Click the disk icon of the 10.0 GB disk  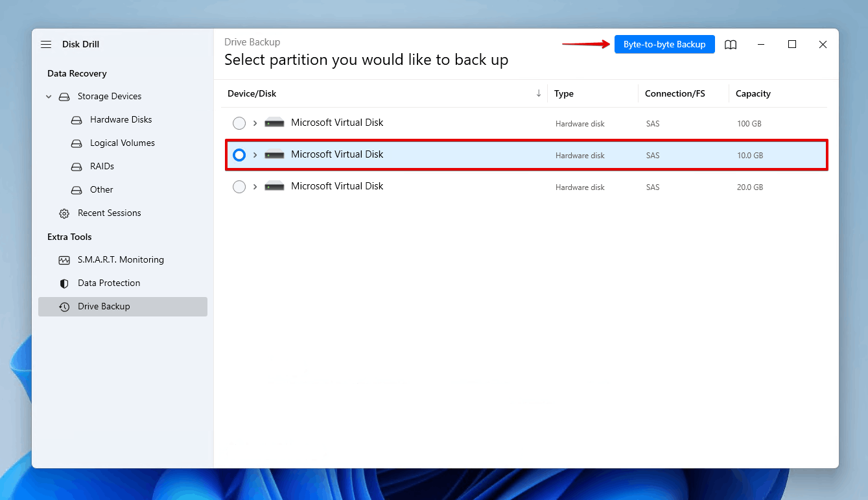coord(275,154)
